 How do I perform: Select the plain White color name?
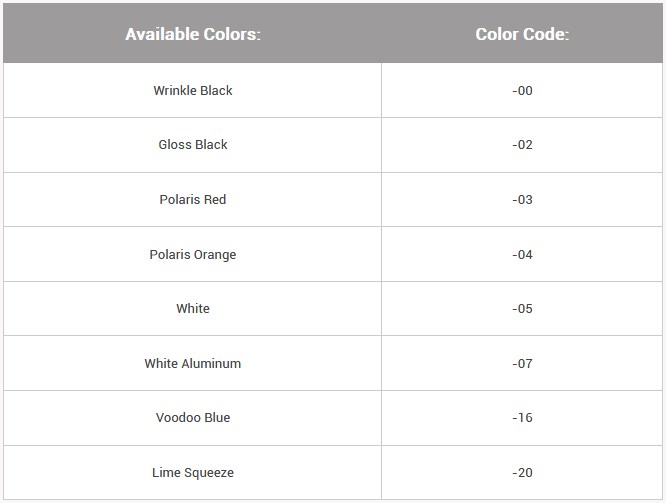click(x=193, y=309)
